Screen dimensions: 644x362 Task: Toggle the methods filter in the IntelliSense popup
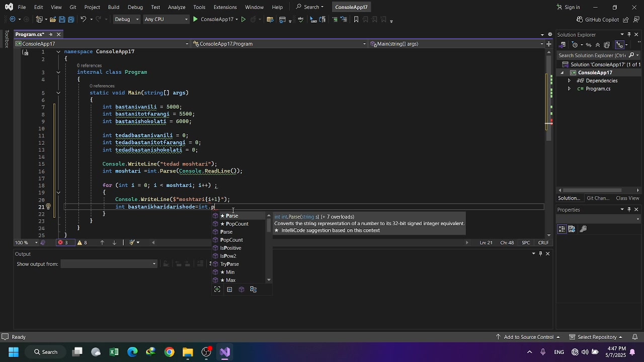(242, 290)
